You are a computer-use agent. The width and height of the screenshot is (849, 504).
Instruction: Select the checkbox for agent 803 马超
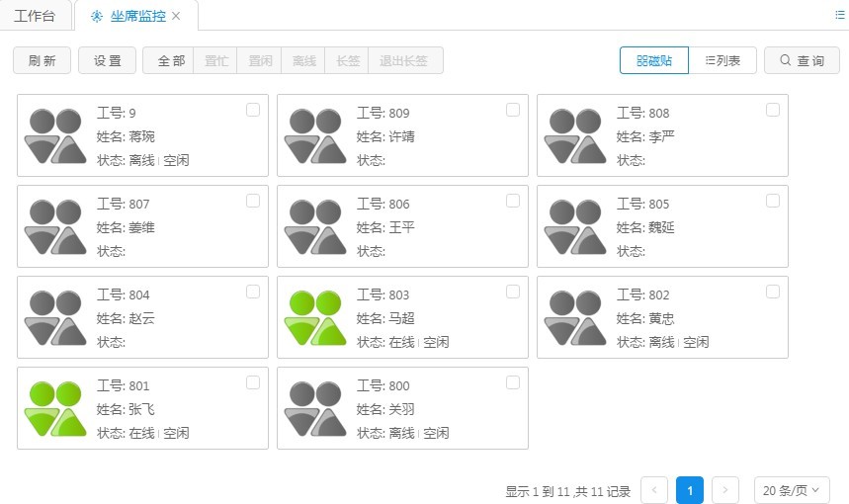513,292
